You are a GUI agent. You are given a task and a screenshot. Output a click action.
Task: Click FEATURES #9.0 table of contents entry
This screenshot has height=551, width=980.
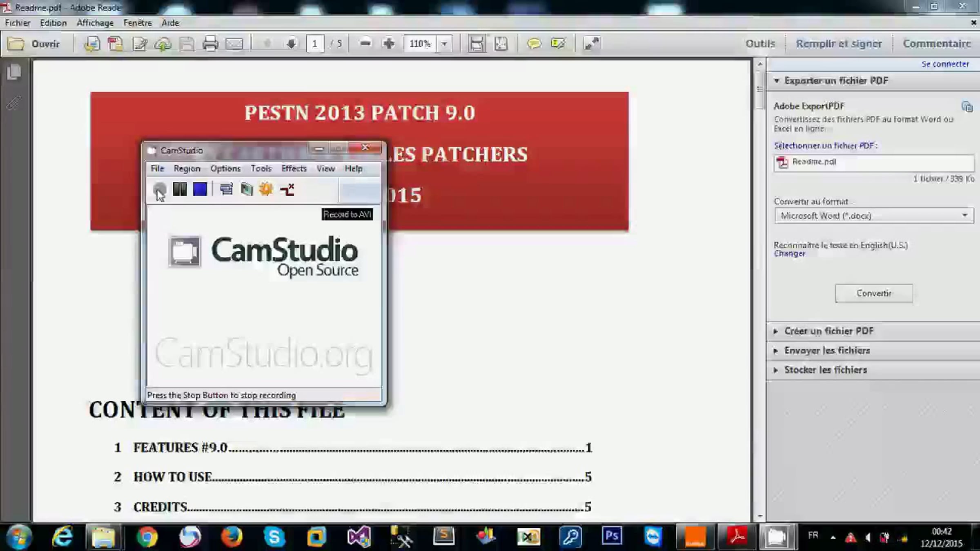coord(353,448)
